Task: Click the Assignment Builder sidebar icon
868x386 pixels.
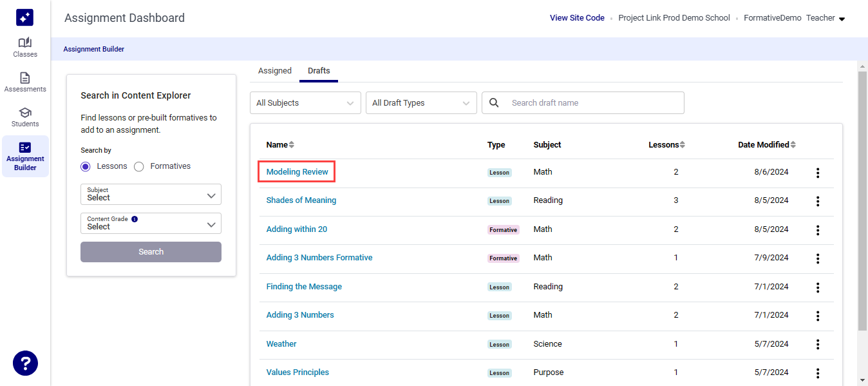Action: (x=24, y=155)
